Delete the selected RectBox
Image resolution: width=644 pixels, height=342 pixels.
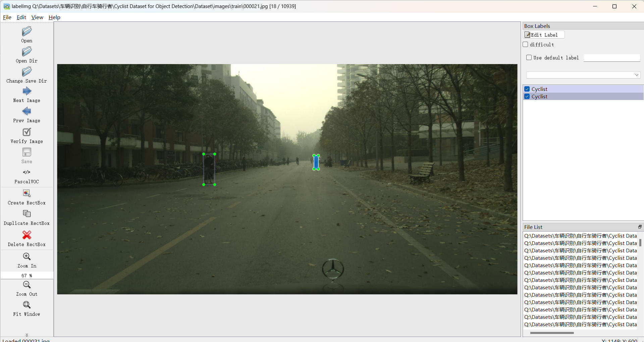(x=27, y=235)
